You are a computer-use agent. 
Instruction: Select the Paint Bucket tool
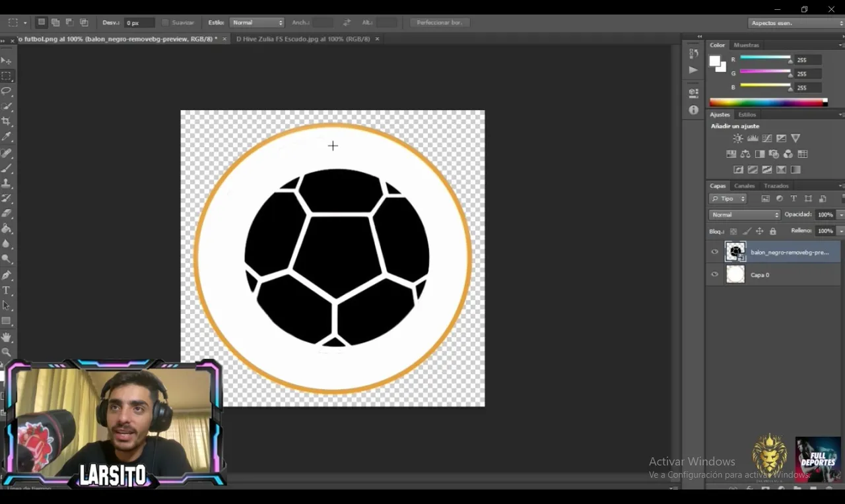click(7, 229)
